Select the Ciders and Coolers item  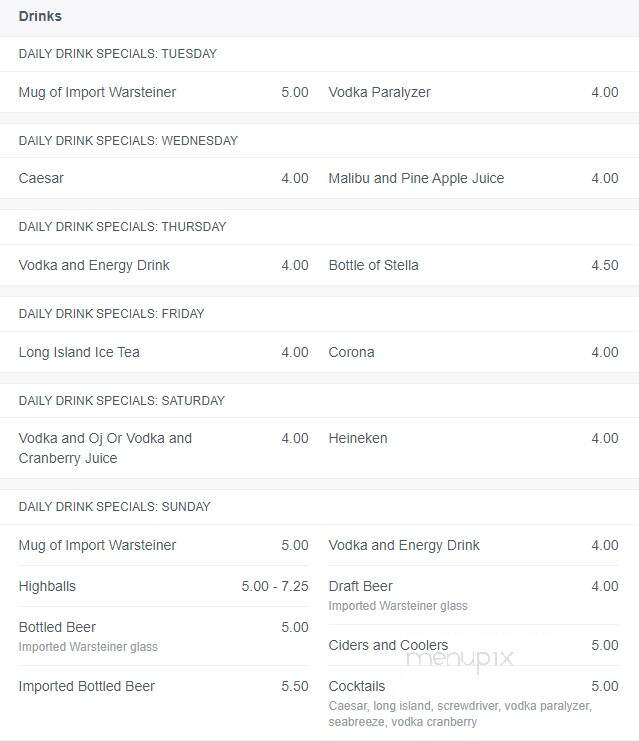click(x=474, y=645)
